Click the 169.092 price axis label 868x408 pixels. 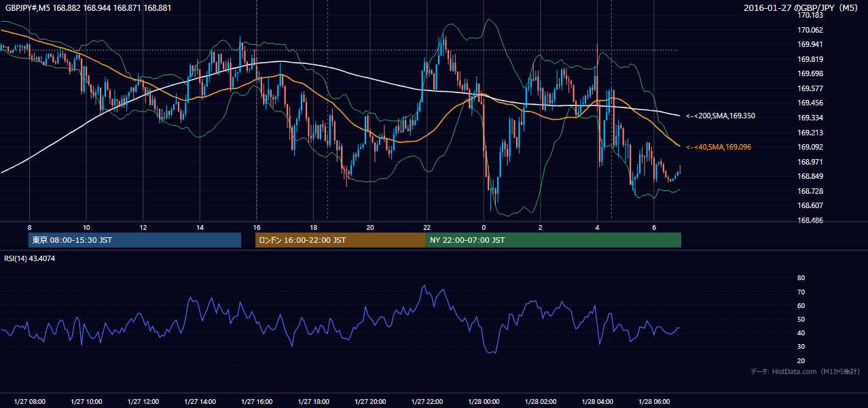click(810, 147)
